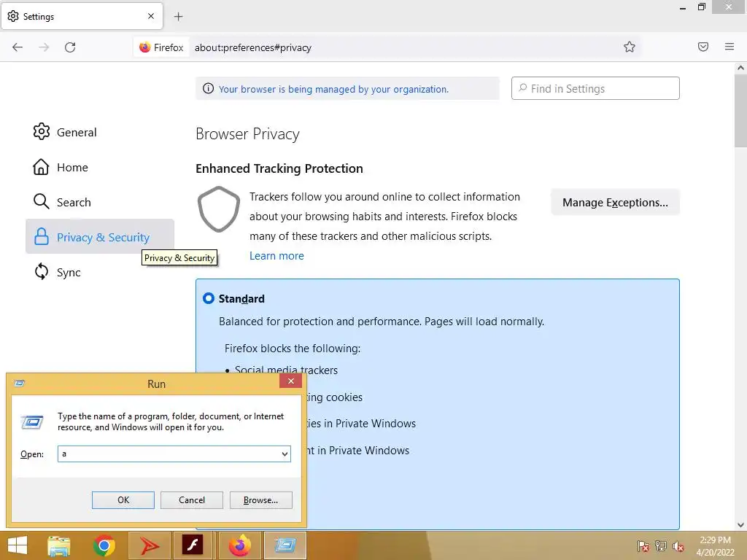Open the Learn more link
Screen dimensions: 747x560
click(x=276, y=256)
